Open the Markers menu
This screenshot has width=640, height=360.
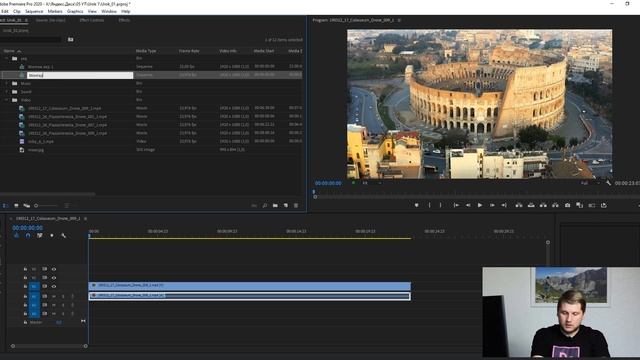point(55,11)
